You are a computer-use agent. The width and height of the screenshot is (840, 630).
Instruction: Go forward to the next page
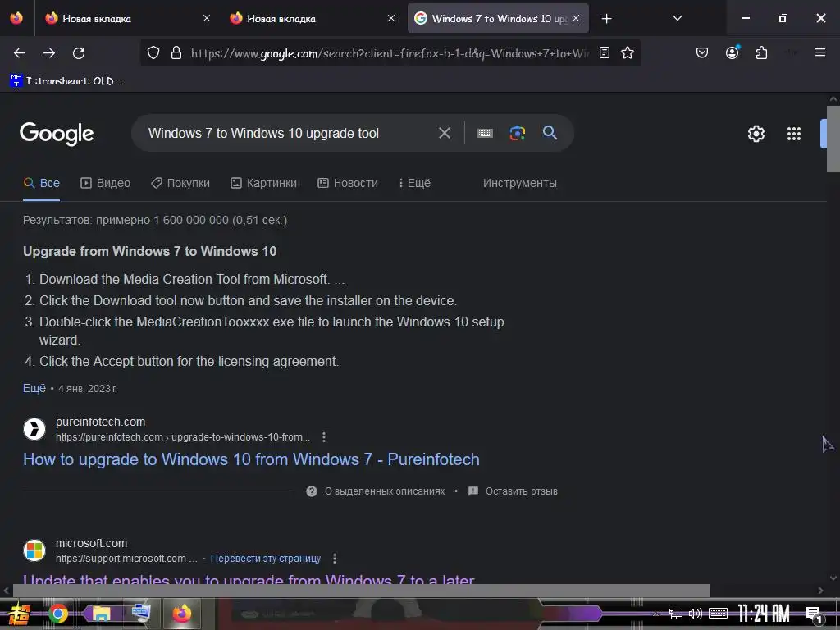pyautogui.click(x=49, y=53)
